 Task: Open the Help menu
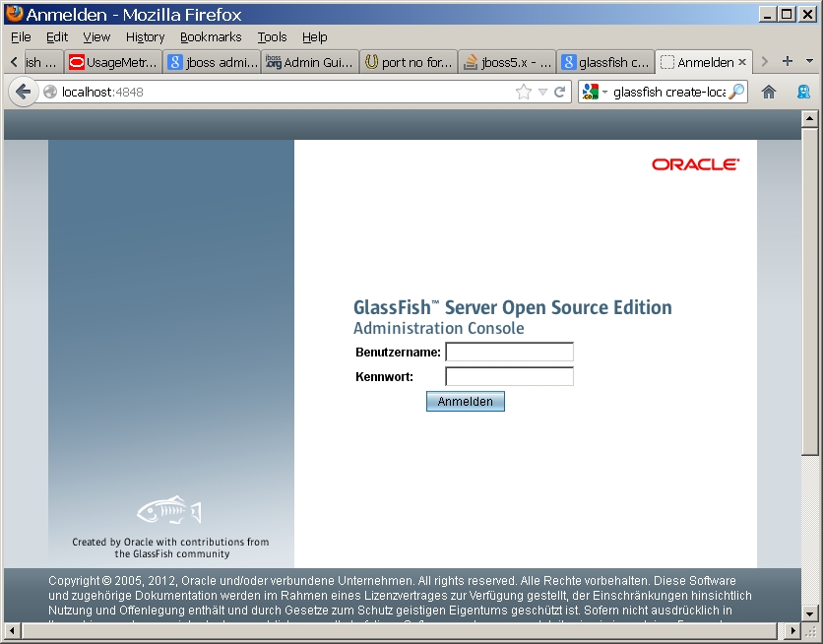(x=314, y=37)
